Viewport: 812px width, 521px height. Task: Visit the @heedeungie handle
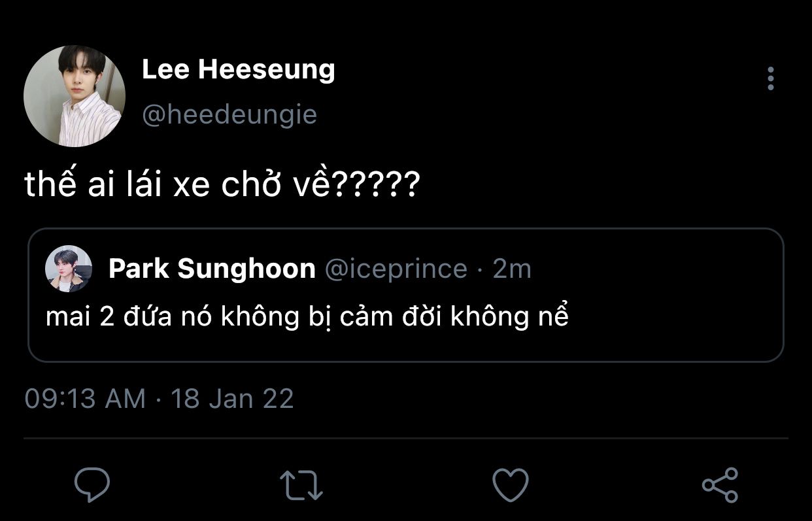pos(229,115)
